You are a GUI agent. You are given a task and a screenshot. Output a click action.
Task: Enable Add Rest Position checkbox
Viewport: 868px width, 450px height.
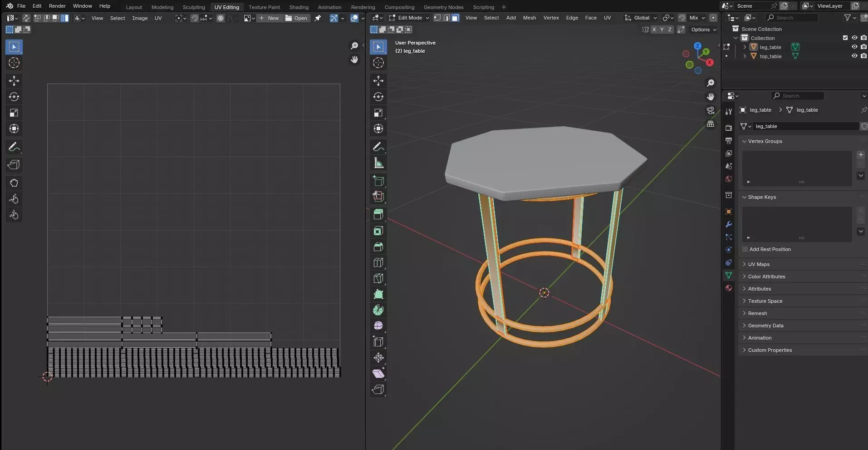(x=745, y=249)
